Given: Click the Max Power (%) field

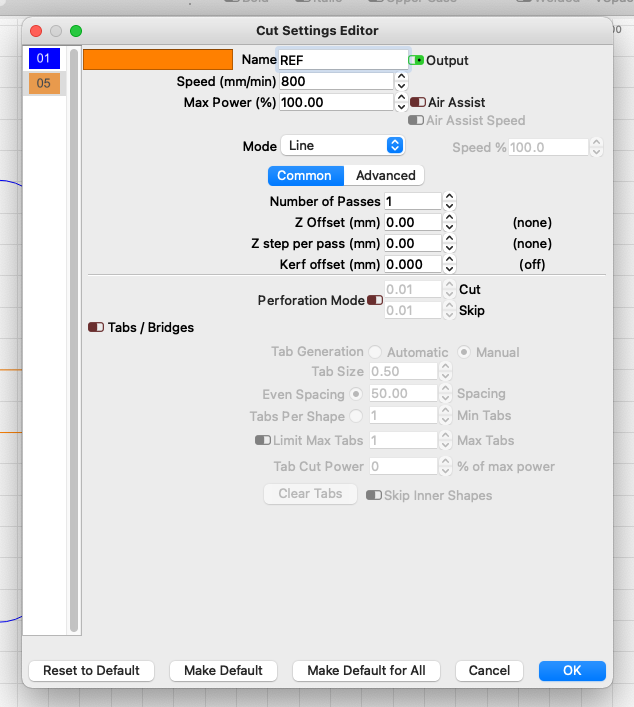Looking at the screenshot, I should click(x=336, y=102).
